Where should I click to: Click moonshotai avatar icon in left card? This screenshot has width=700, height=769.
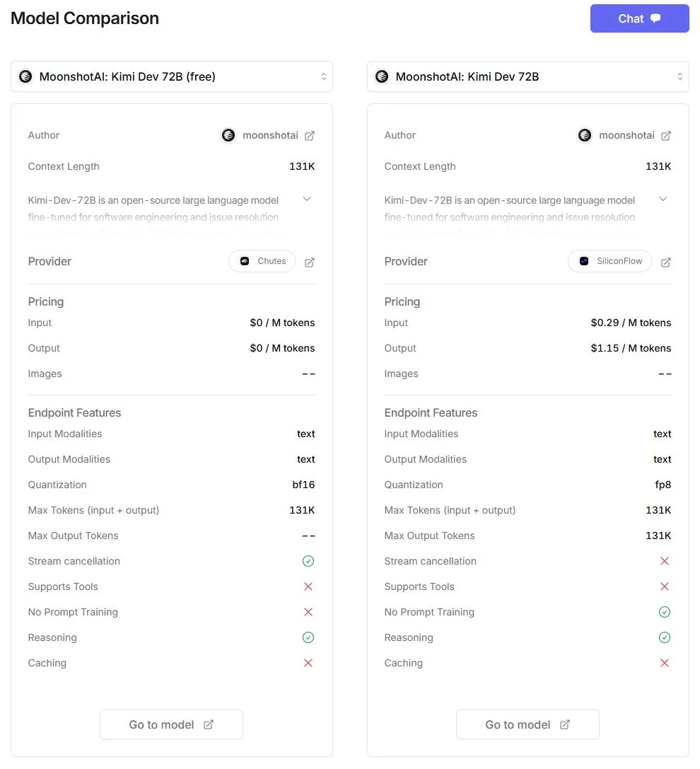click(228, 135)
